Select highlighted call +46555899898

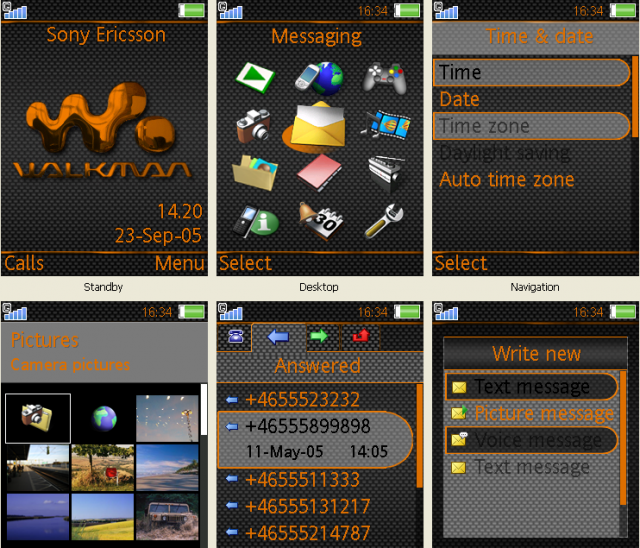316,439
